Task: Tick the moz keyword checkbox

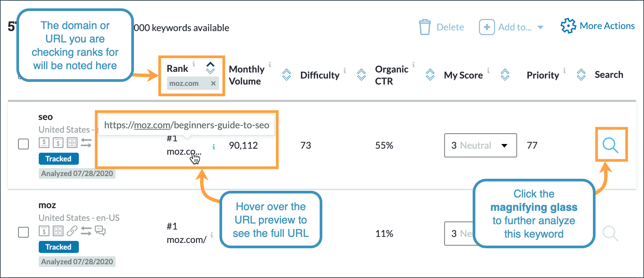Action: pos(23,232)
